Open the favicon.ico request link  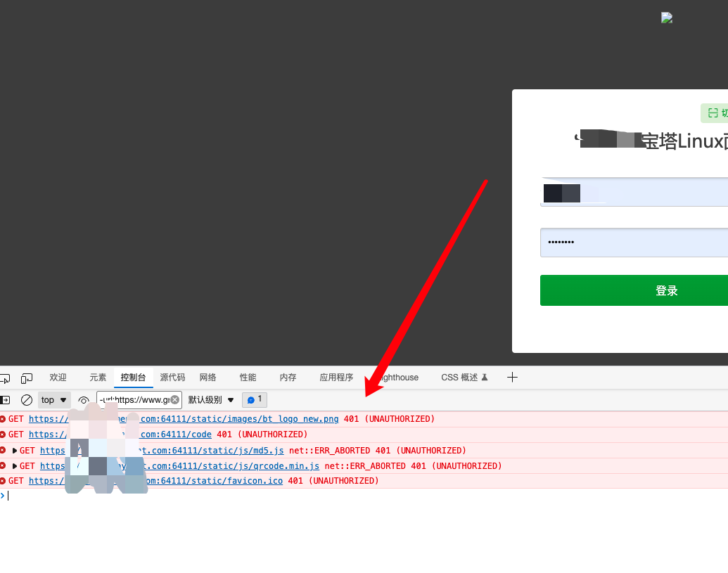point(155,481)
